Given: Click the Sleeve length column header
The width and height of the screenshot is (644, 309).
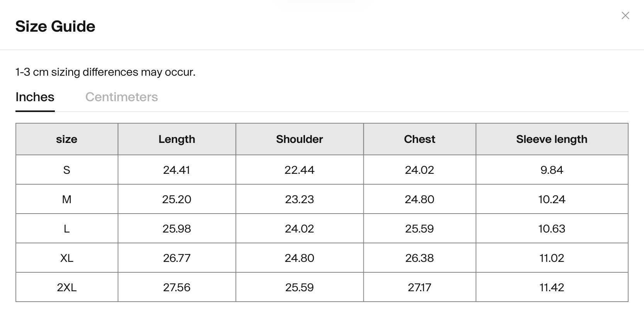Looking at the screenshot, I should [x=552, y=139].
